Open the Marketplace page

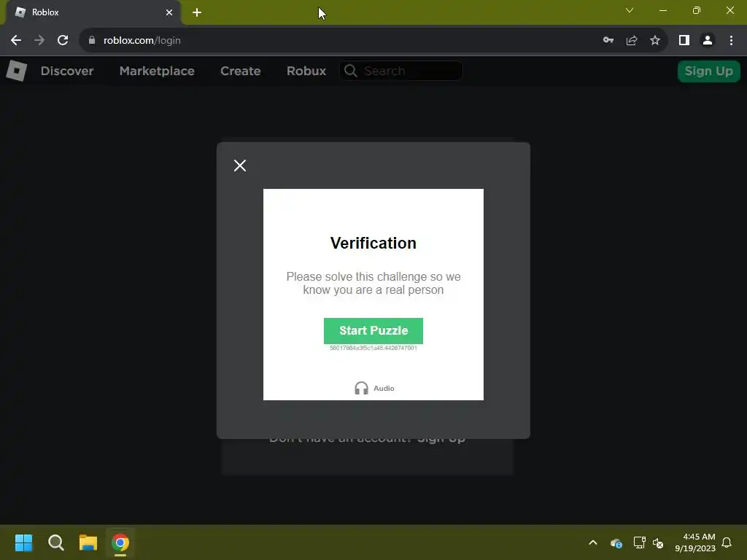click(x=157, y=71)
